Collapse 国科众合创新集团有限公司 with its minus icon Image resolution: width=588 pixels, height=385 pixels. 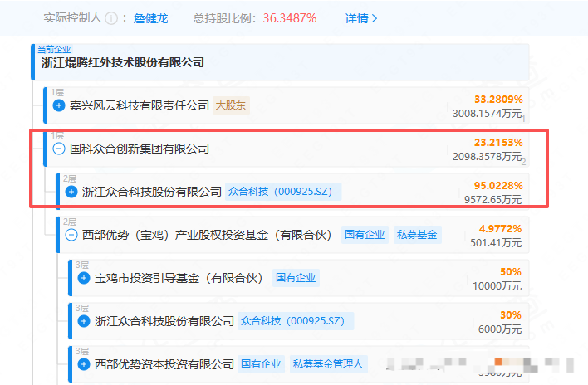[59, 149]
